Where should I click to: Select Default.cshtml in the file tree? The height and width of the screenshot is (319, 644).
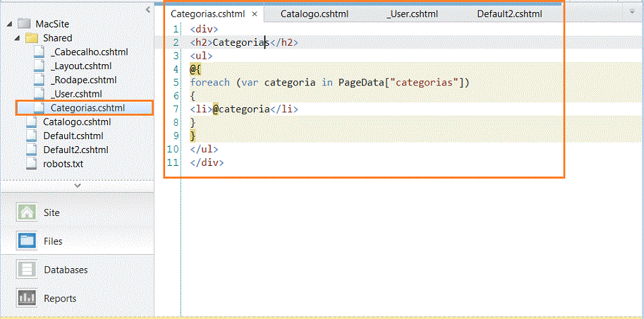point(73,136)
